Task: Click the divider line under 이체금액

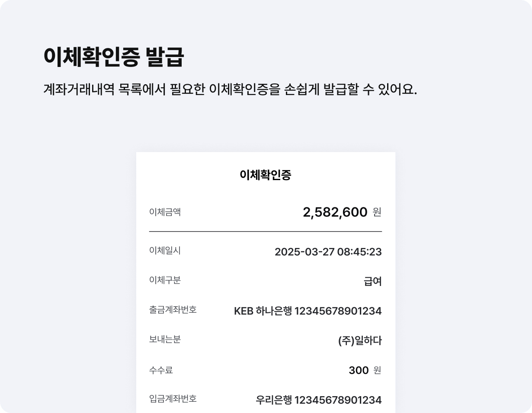Action: point(265,232)
